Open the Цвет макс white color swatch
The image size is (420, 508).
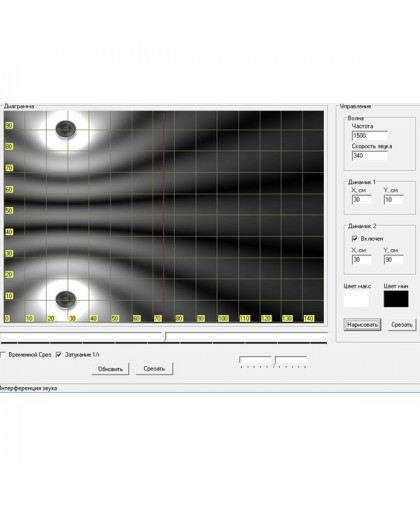click(356, 299)
